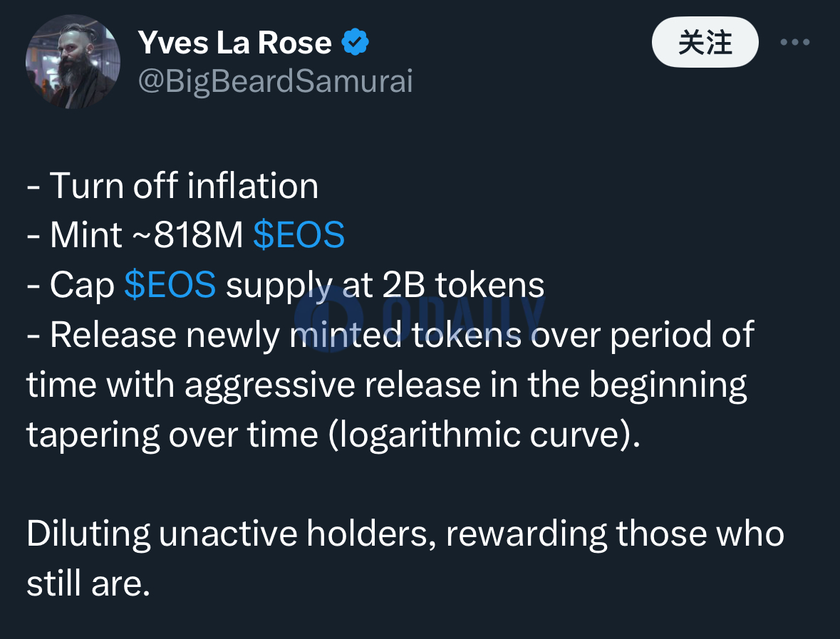Click the rewarding those who text
840x639 pixels.
coord(615,534)
